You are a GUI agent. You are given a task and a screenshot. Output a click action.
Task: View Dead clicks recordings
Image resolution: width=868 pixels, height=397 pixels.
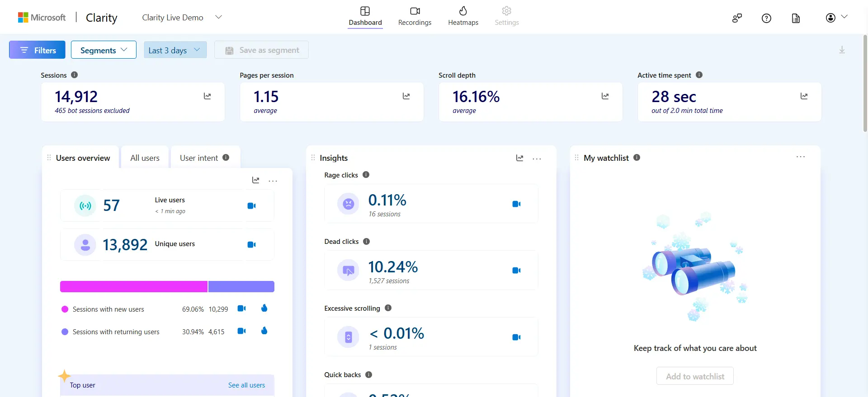click(x=516, y=271)
